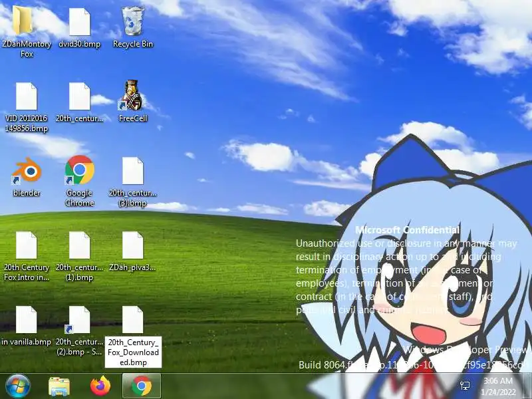The width and height of the screenshot is (532, 399).
Task: Click the Recycle Bin label text
Action: pyautogui.click(x=133, y=44)
